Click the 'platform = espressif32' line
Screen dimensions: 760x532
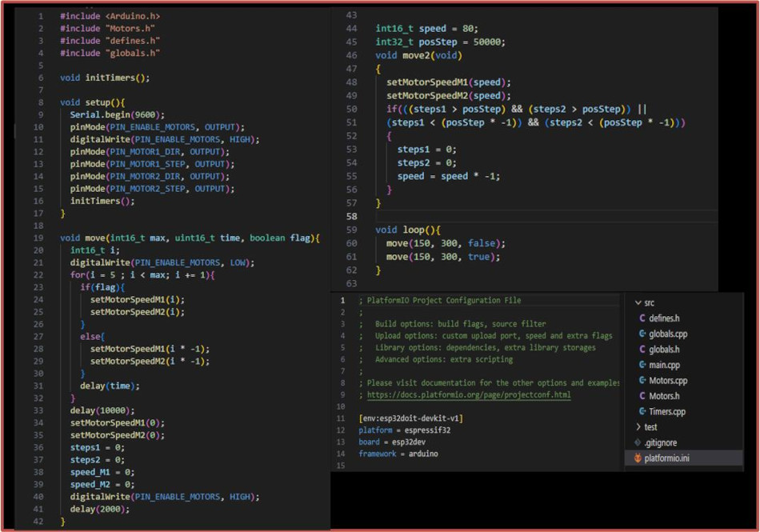pyautogui.click(x=404, y=430)
